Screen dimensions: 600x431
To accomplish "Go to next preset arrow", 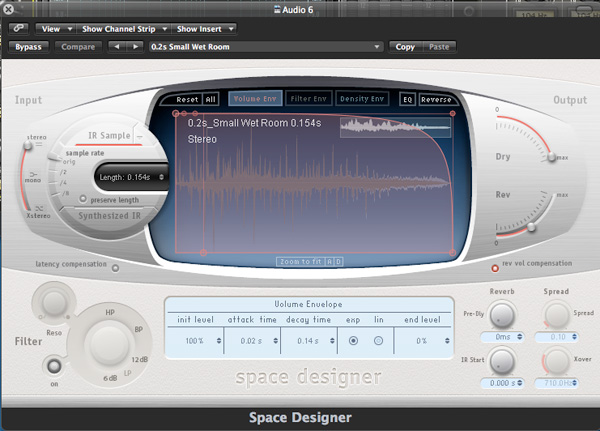I will tap(135, 47).
